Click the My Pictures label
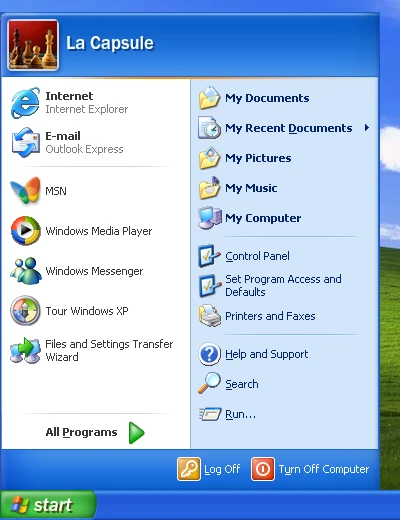Viewport: 400px width, 520px height. pyautogui.click(x=258, y=158)
